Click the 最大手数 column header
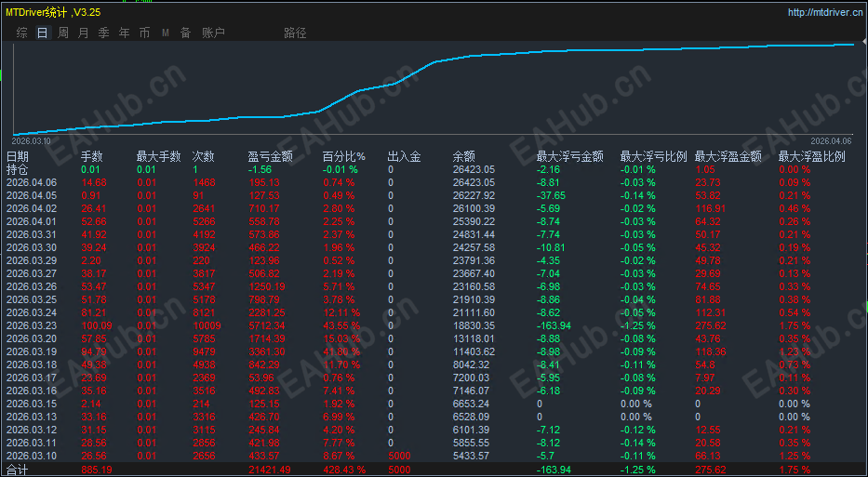 point(158,157)
